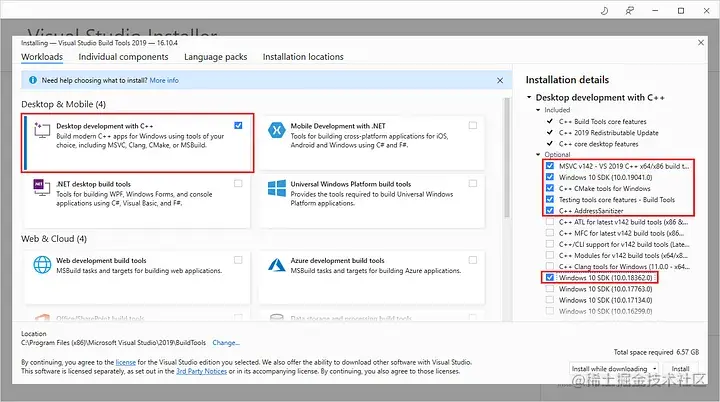Click the Universal Windows Platform Windows logo icon

point(276,188)
